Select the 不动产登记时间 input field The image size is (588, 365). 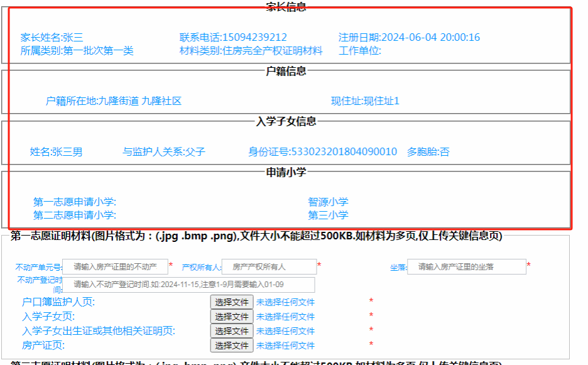[x=188, y=285]
